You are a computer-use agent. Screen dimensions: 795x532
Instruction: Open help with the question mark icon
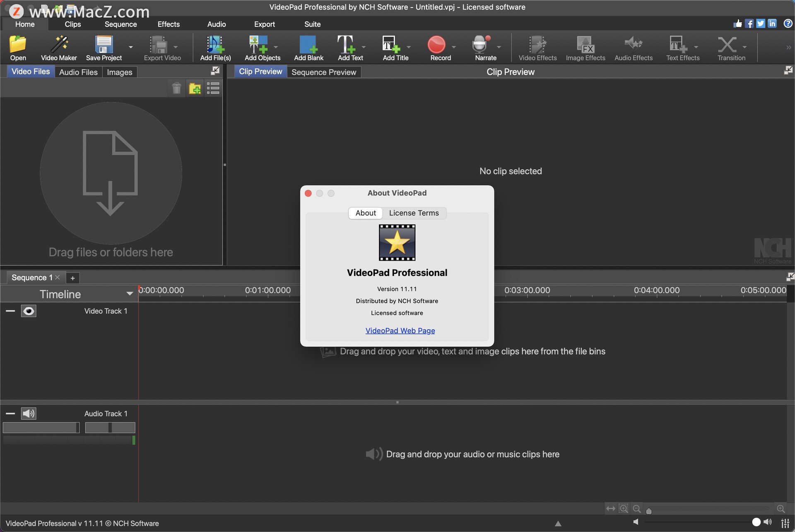pos(788,24)
